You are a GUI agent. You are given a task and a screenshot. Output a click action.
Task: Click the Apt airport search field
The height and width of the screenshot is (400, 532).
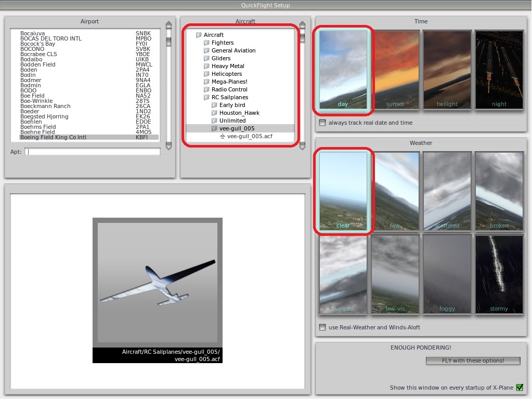coord(94,152)
